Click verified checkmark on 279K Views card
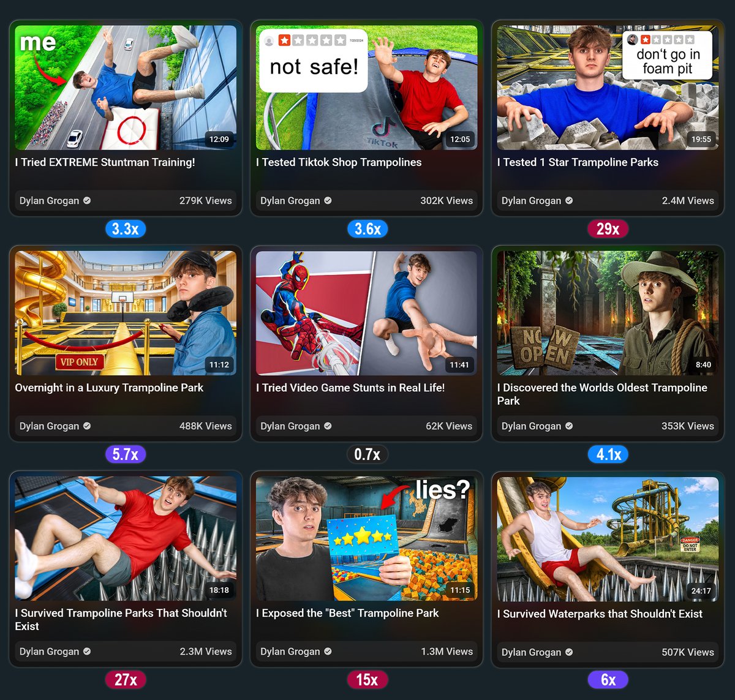The image size is (735, 700). tap(87, 200)
